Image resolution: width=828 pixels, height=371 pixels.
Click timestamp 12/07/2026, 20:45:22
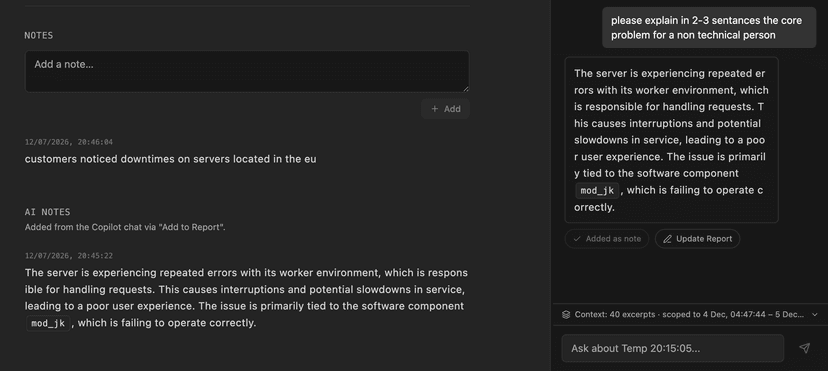(69, 255)
